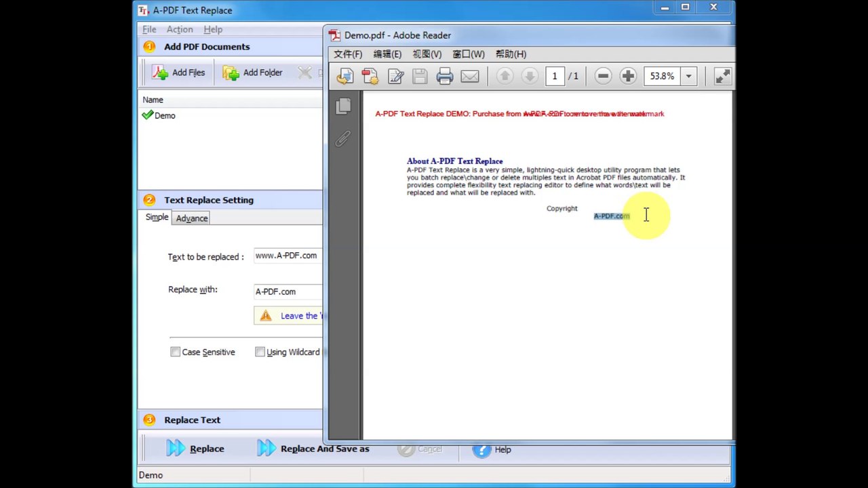This screenshot has height=488, width=868.
Task: Open the 编辑(E) menu in Adobe Reader
Action: click(x=387, y=54)
